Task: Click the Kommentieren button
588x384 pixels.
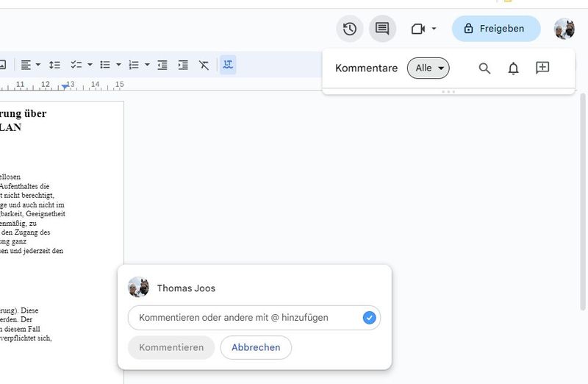Action: 171,347
